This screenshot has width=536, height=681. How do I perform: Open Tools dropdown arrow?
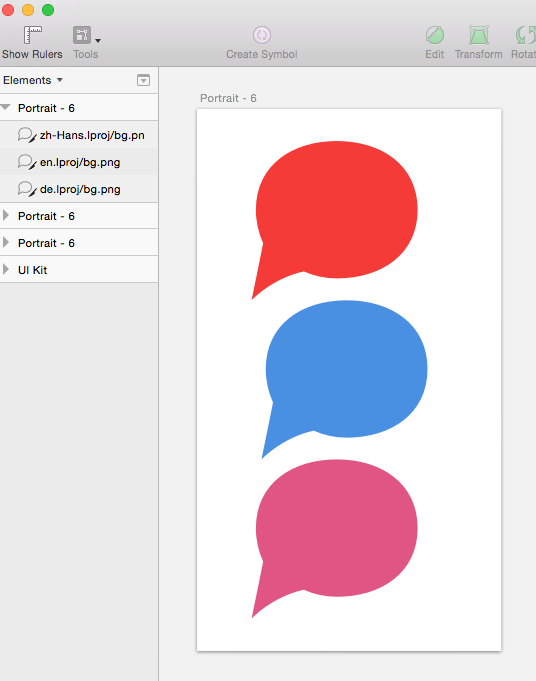(98, 40)
